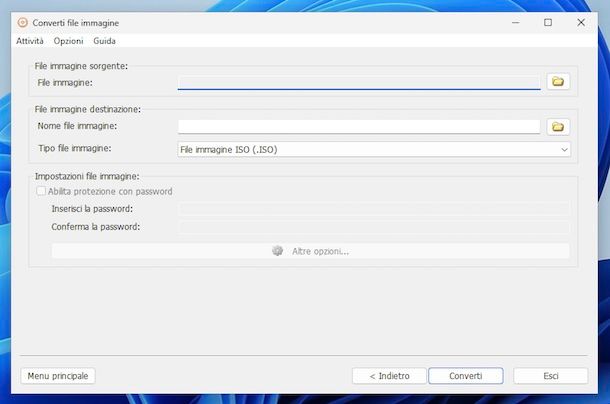Click the app icon in title bar
This screenshot has width=610, height=404.
(22, 22)
